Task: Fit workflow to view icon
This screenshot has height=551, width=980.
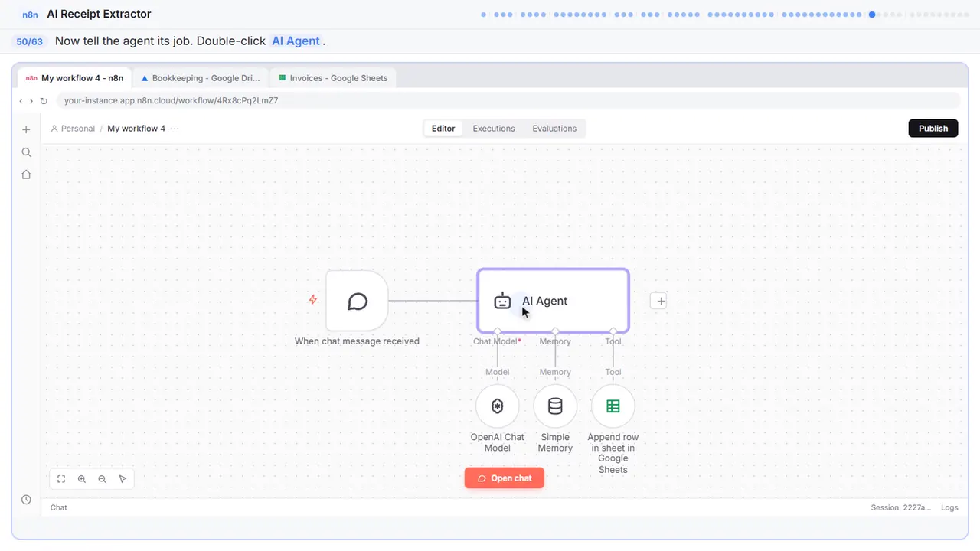Action: tap(61, 479)
